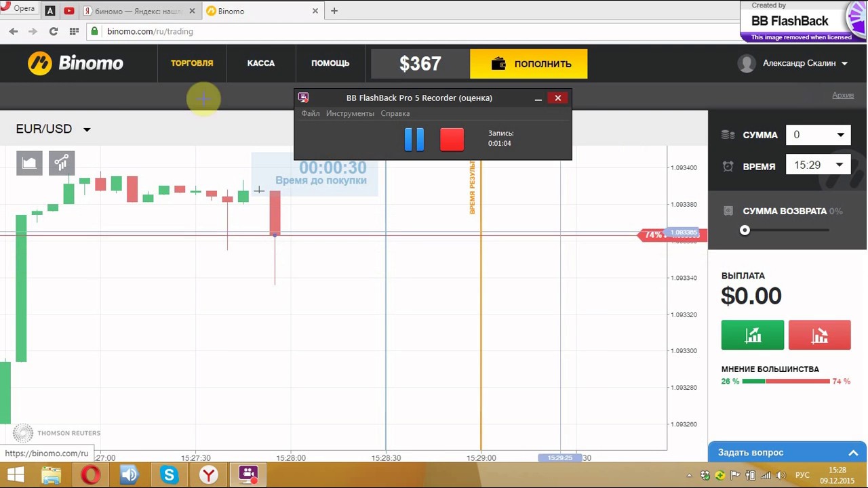Click the Binomo logo

click(75, 63)
